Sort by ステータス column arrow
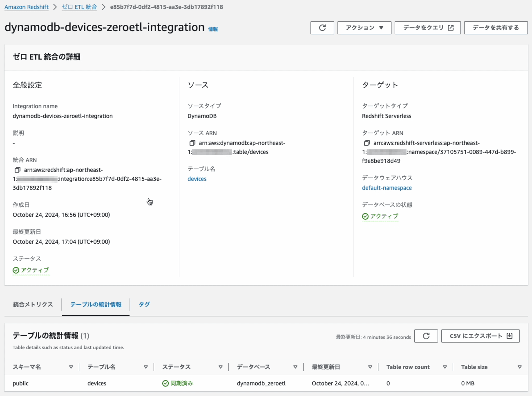532x396 pixels. pos(221,367)
